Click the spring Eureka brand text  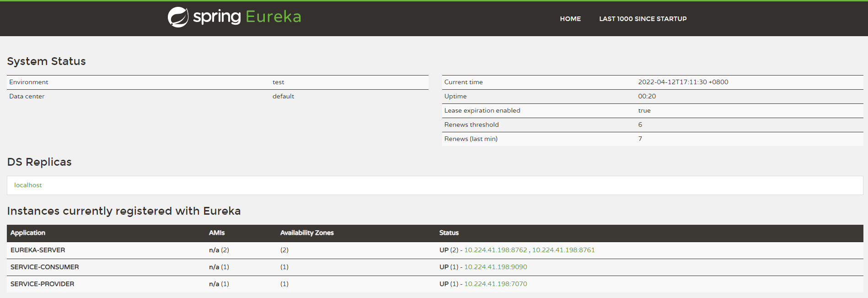247,17
